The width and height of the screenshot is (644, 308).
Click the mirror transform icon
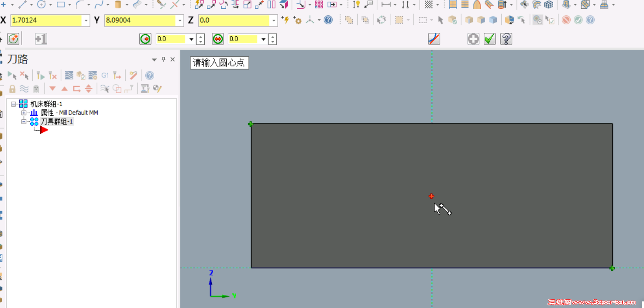[x=272, y=4]
